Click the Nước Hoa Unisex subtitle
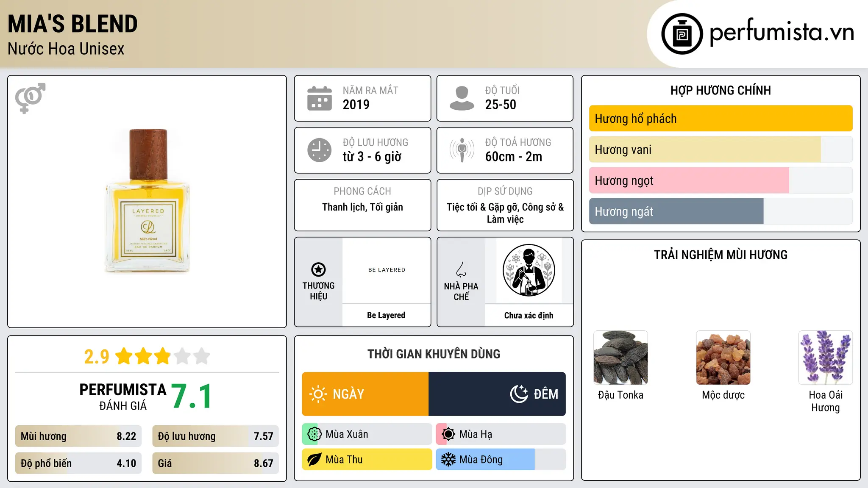 point(66,49)
